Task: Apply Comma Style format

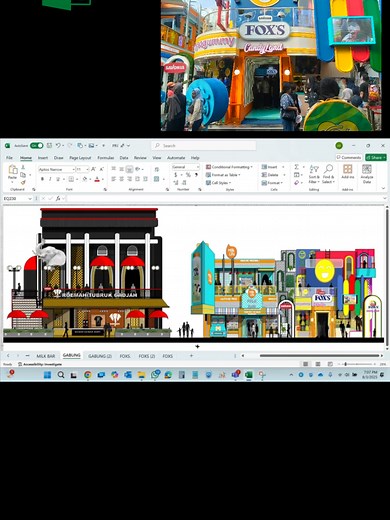Action: pyautogui.click(x=196, y=175)
